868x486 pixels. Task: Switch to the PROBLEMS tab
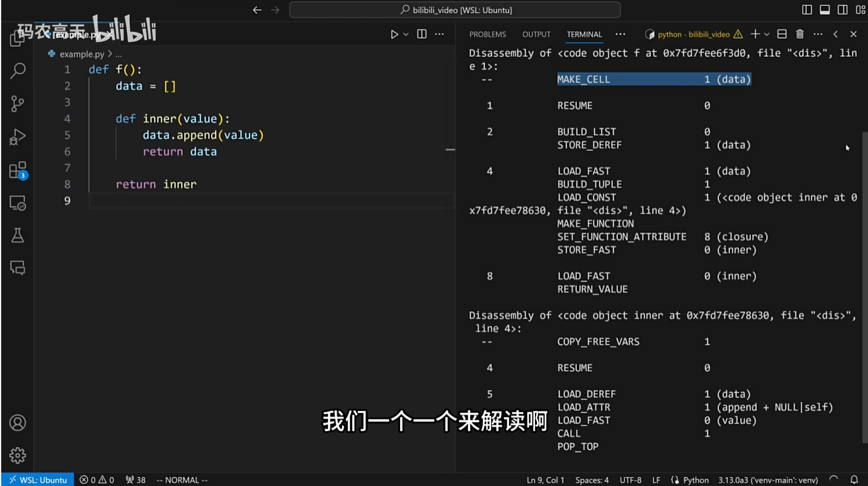pyautogui.click(x=488, y=34)
